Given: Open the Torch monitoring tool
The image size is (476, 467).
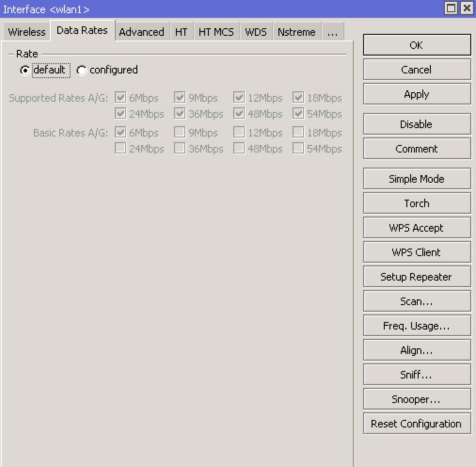Looking at the screenshot, I should coord(416,203).
